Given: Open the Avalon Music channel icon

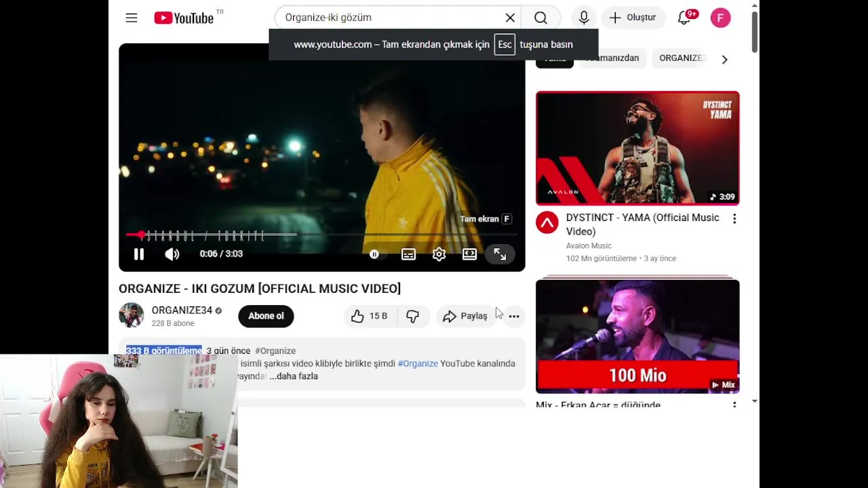Looking at the screenshot, I should [x=547, y=222].
